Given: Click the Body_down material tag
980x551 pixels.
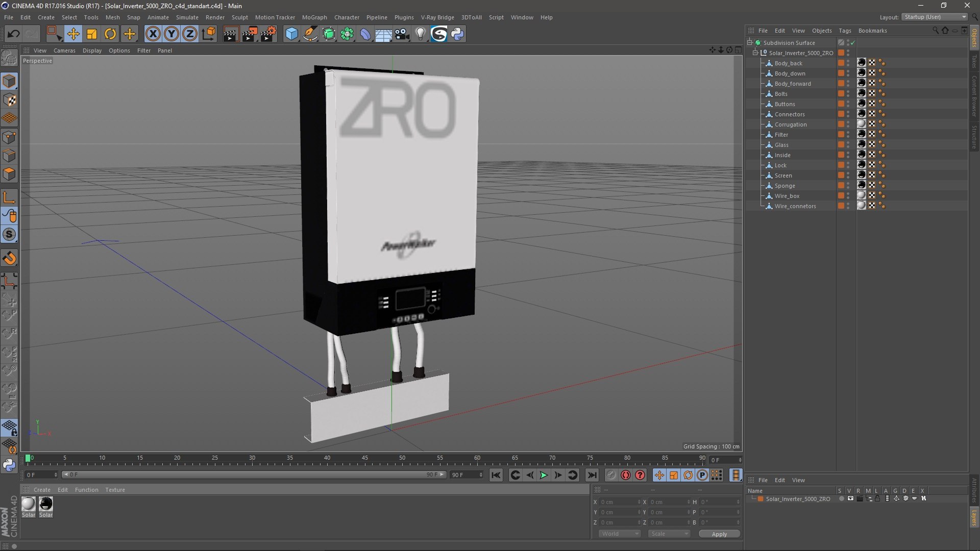Looking at the screenshot, I should [862, 73].
